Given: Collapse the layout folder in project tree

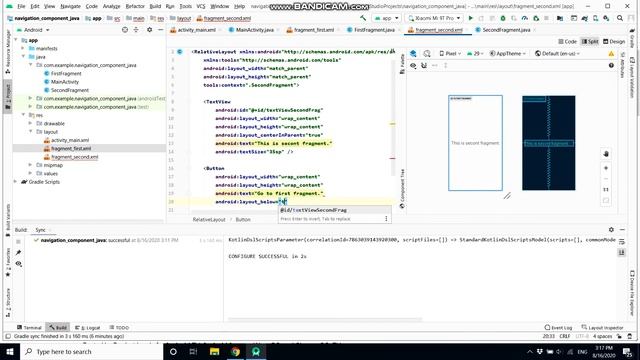Looking at the screenshot, I should [x=31, y=132].
